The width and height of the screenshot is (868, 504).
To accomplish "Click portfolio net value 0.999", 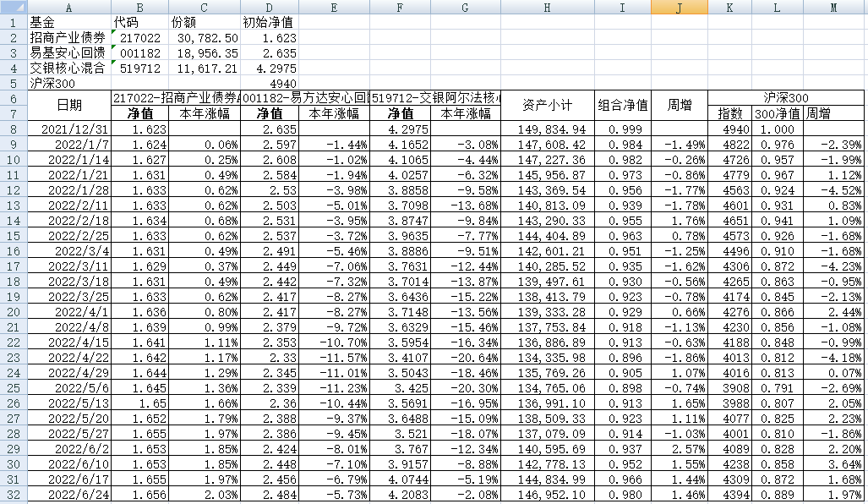I will pos(623,129).
